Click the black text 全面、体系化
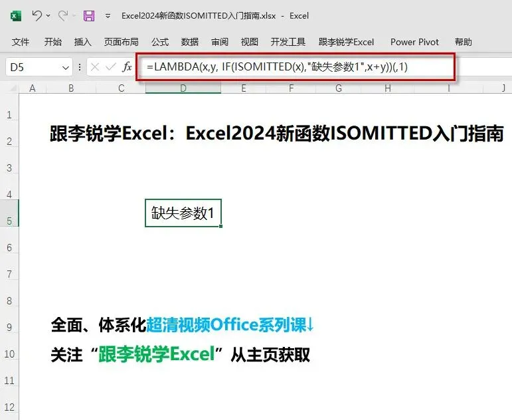The image size is (512, 420). [98, 325]
